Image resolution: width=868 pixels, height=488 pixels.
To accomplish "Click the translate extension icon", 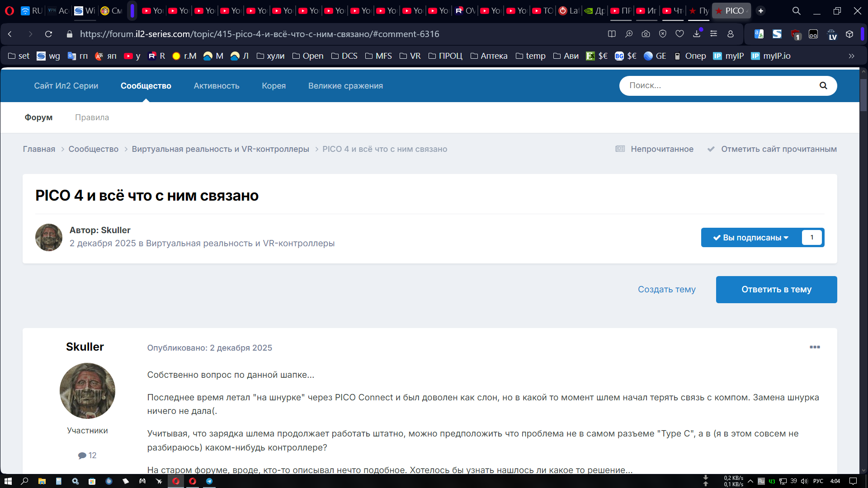I will [x=759, y=34].
